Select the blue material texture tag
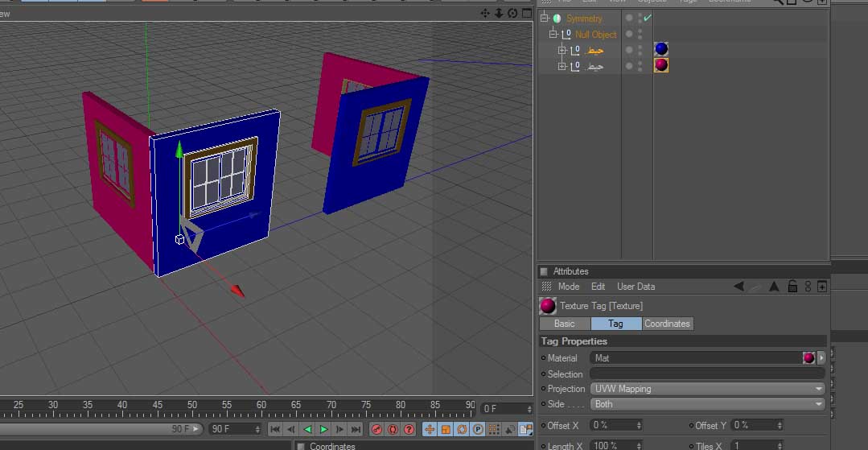 coord(661,49)
